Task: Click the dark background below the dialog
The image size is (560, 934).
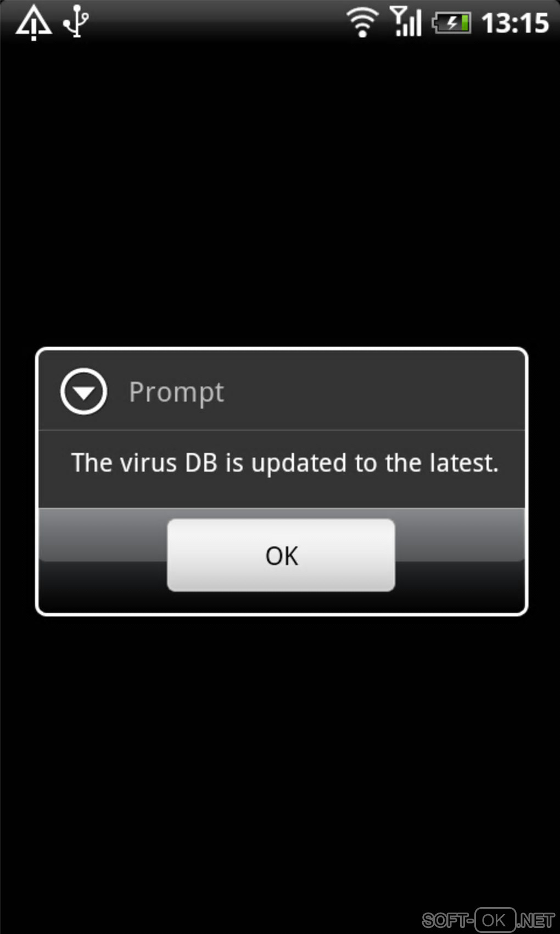Action: coord(280,758)
